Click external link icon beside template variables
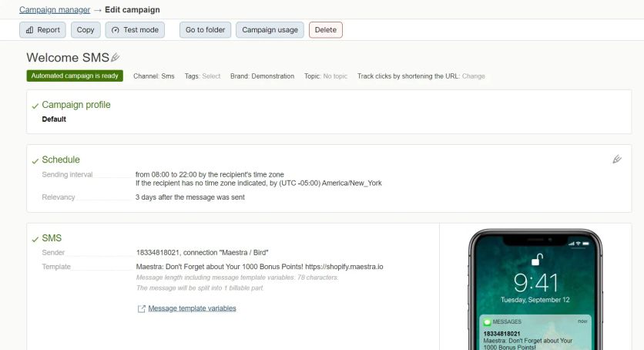This screenshot has width=644, height=350. [141, 309]
